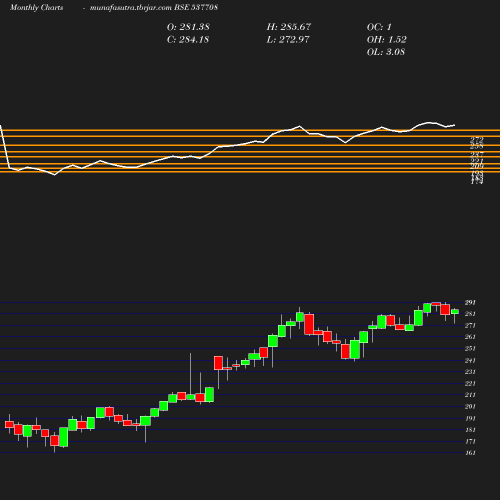Click the 255 label on line chart axis
The image size is (500, 500).
click(x=477, y=146)
